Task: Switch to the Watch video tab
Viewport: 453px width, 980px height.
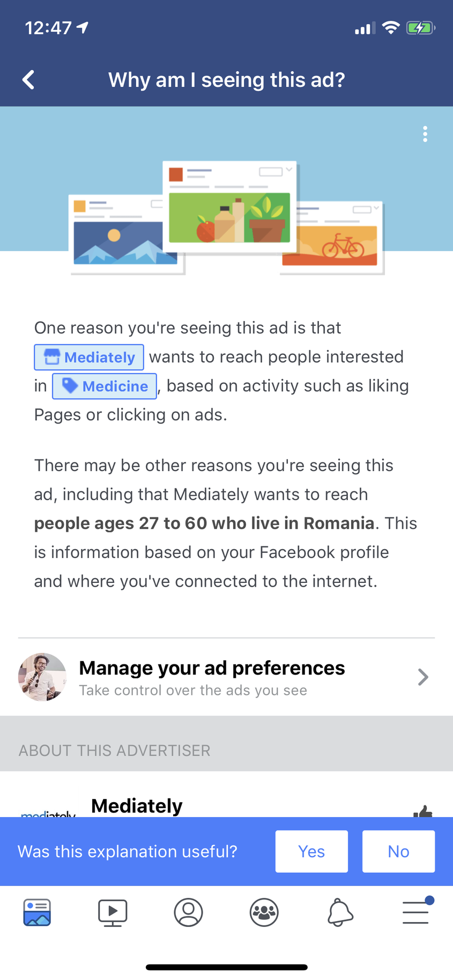Action: pyautogui.click(x=113, y=912)
